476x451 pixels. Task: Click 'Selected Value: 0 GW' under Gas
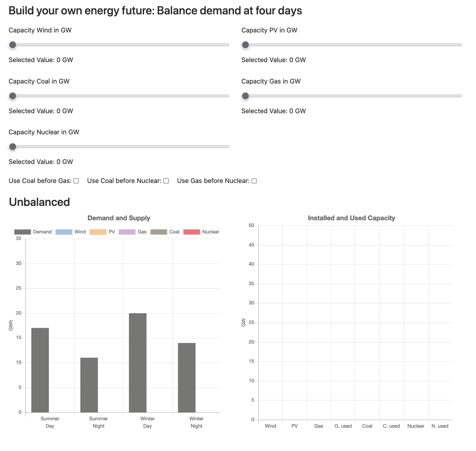coord(274,111)
